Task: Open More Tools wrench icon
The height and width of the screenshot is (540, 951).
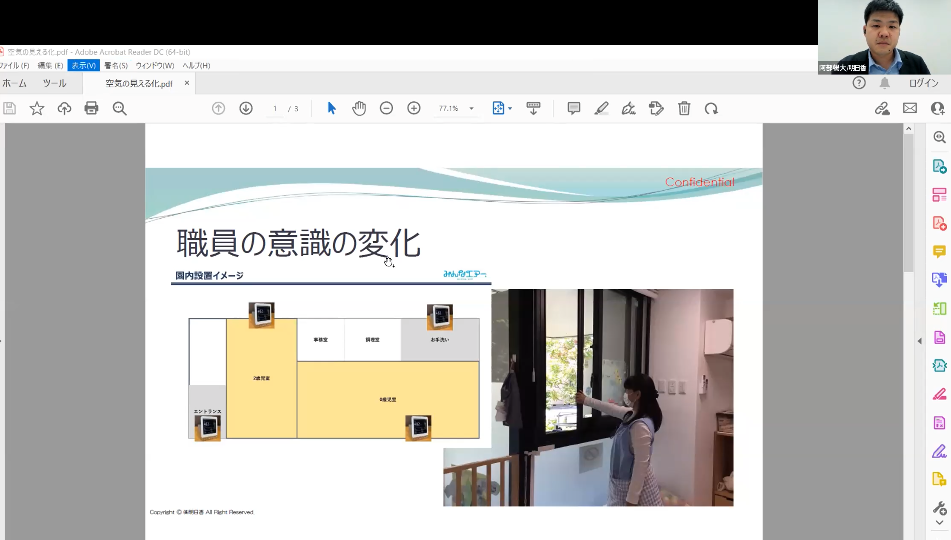Action: [939, 508]
